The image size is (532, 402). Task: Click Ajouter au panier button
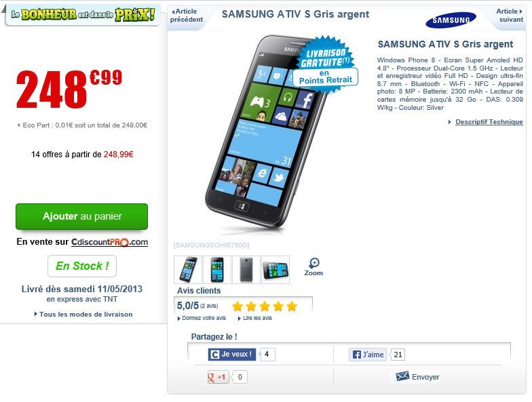pyautogui.click(x=81, y=216)
